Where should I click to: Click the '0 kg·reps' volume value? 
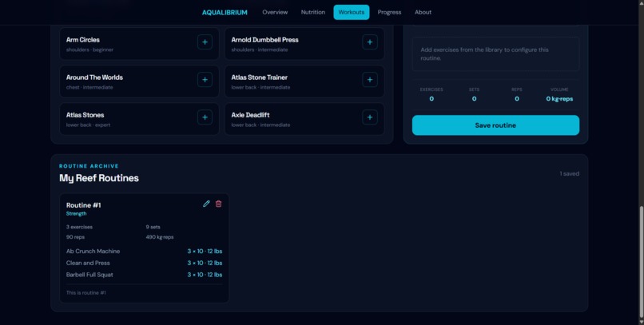click(559, 99)
